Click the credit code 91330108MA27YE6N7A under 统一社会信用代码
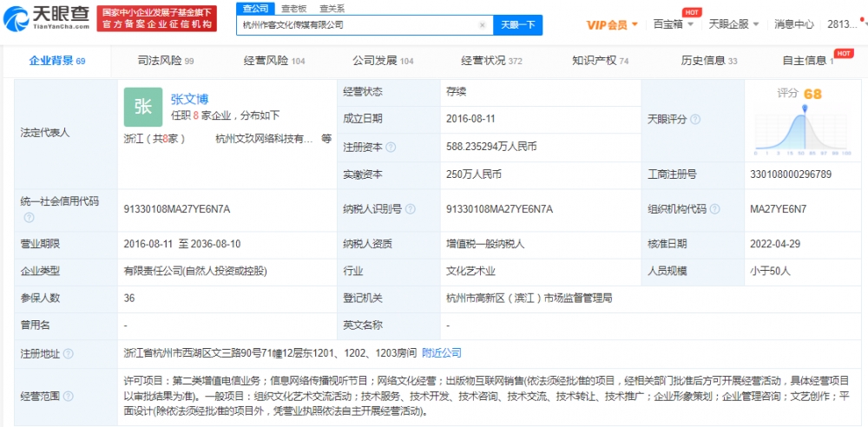 click(177, 209)
